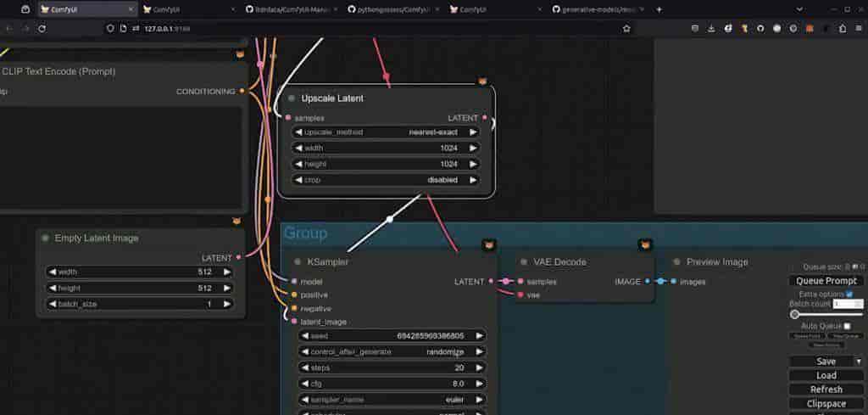Open the control_after_generate randomize combo
Screen dimensions: 868x415
(392, 352)
